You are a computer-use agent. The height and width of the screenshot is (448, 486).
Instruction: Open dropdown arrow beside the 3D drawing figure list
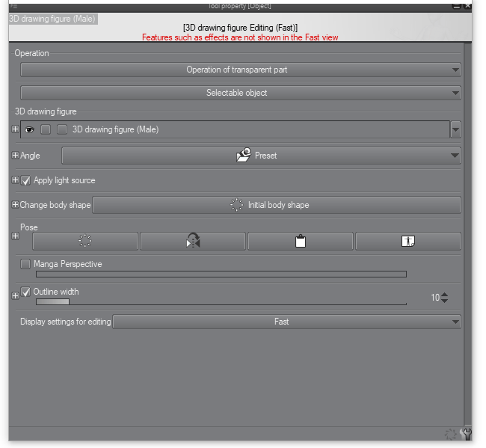click(x=455, y=129)
